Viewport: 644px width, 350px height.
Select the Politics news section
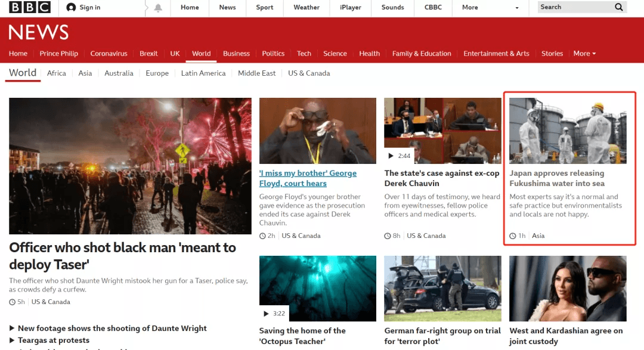pos(273,54)
